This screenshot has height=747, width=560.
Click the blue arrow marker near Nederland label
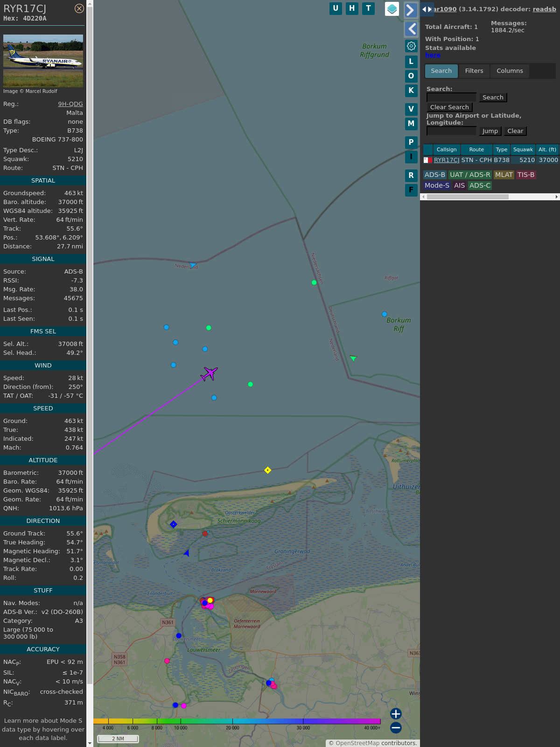[192, 265]
